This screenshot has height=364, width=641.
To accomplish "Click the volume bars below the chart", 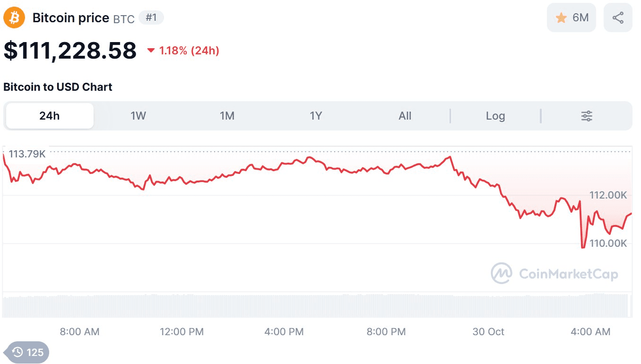I will click(x=317, y=305).
